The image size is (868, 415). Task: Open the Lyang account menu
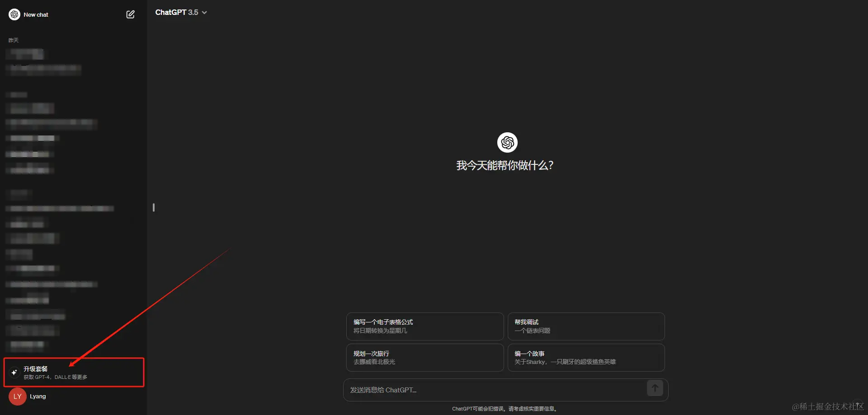tap(74, 396)
